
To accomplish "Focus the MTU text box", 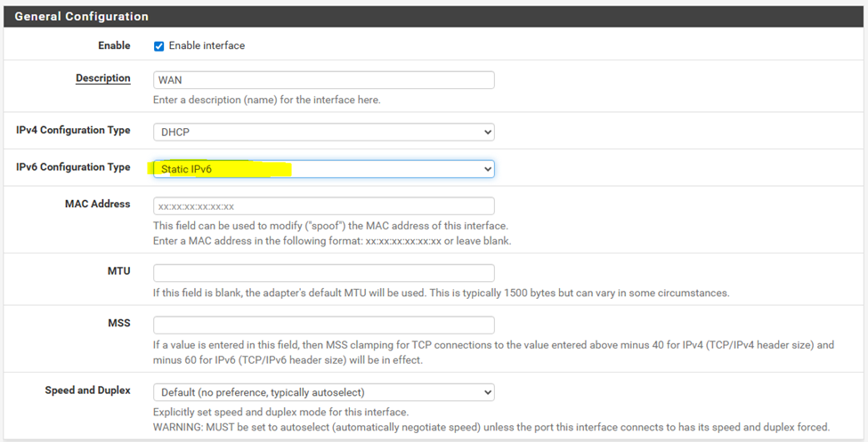I will pos(323,273).
